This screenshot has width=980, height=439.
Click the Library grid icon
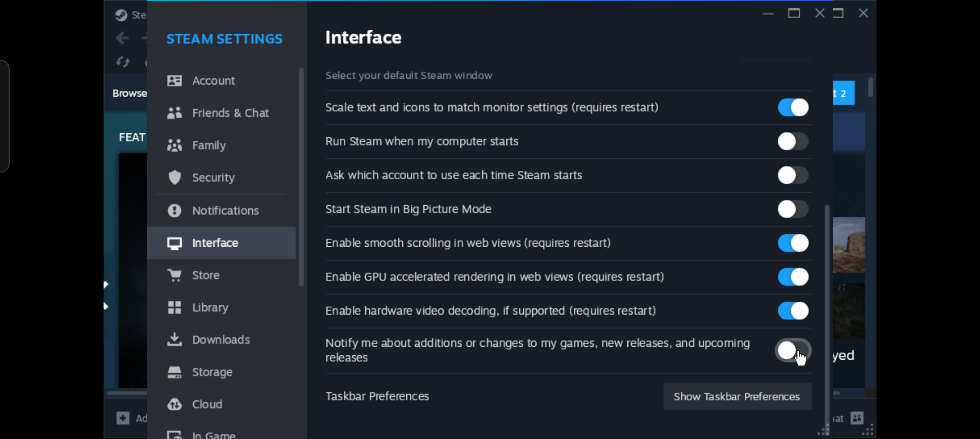174,307
